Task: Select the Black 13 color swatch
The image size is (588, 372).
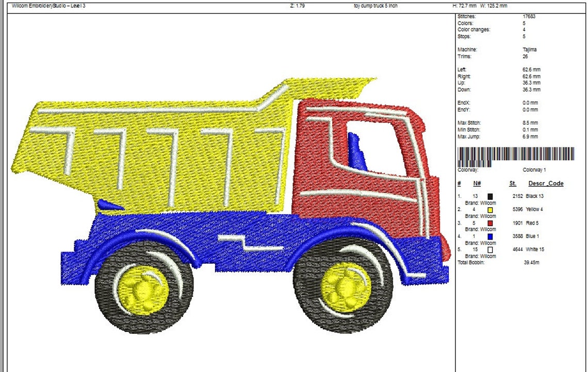Action: click(489, 196)
